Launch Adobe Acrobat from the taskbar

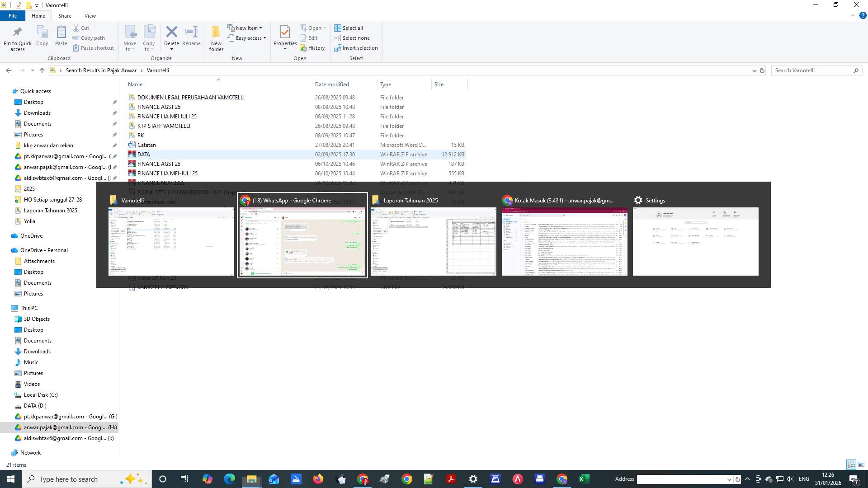[x=451, y=479]
